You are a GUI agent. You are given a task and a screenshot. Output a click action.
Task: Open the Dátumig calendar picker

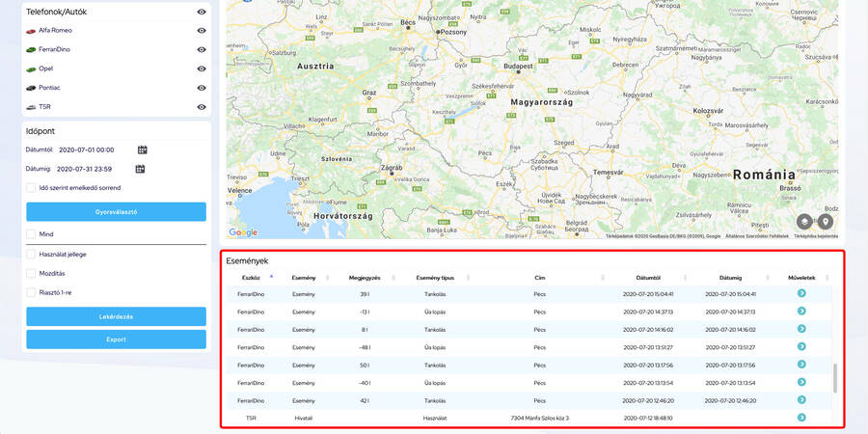[140, 169]
